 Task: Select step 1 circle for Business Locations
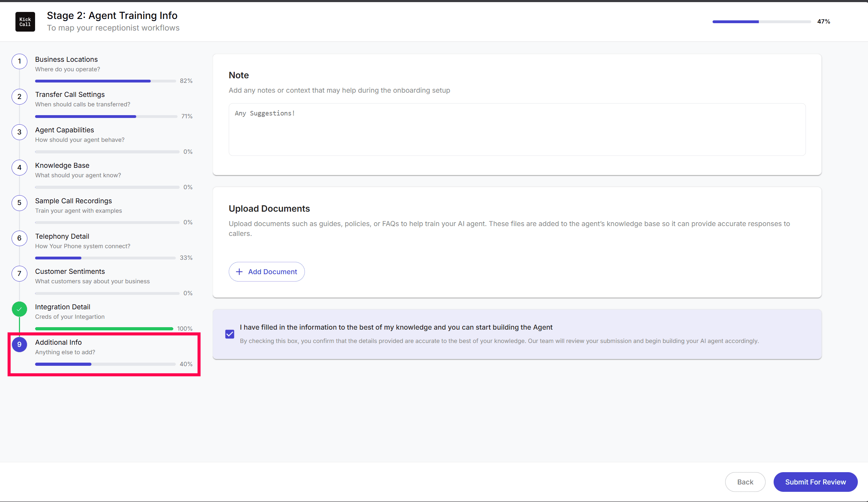20,61
